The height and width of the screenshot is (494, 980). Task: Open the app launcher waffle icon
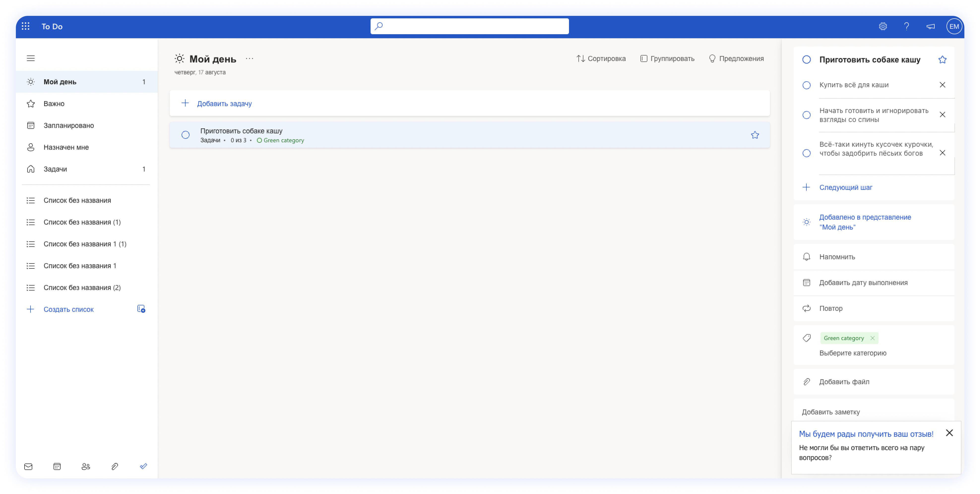(26, 26)
